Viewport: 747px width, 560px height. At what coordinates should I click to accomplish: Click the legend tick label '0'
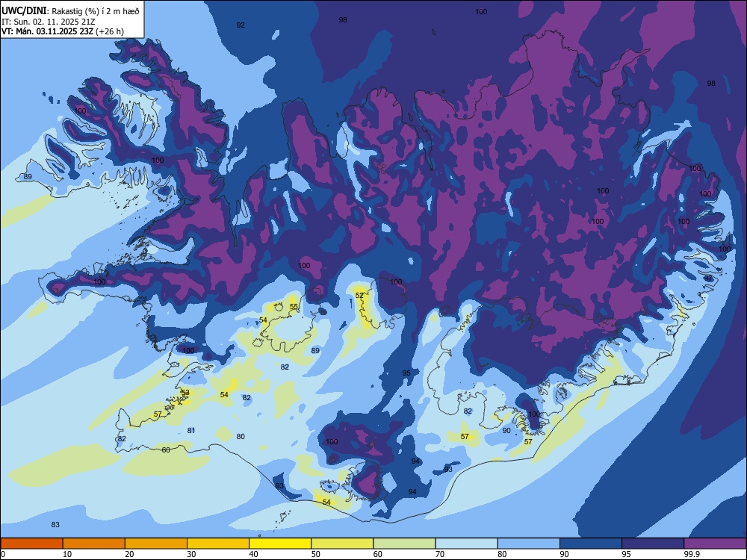3,554
